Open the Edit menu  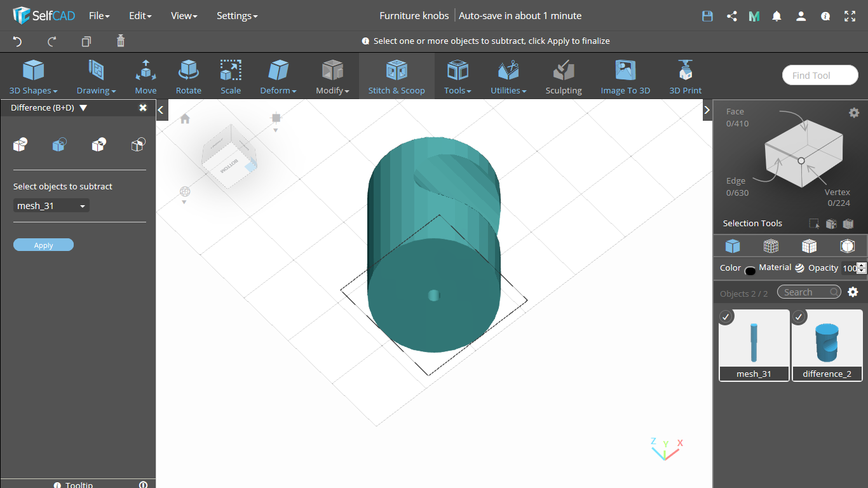140,16
